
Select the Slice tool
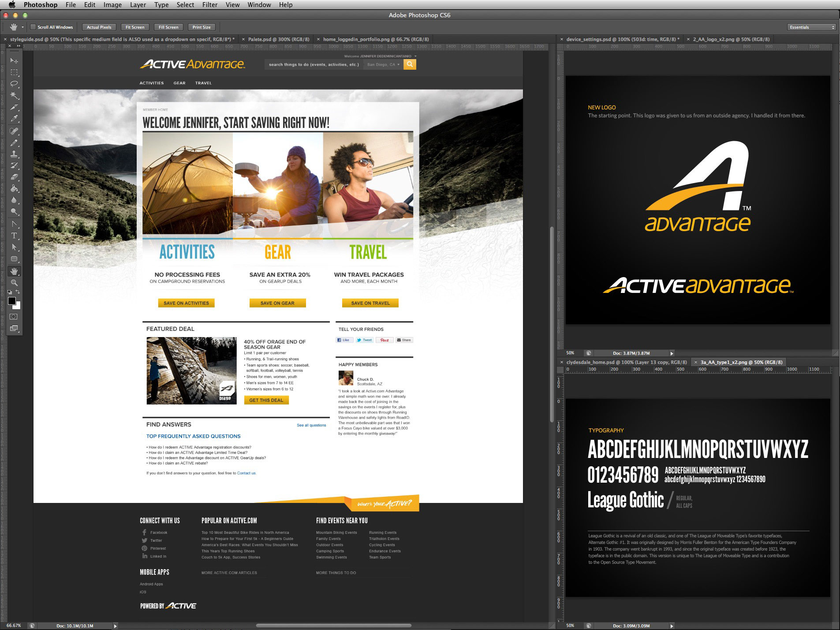click(x=14, y=107)
